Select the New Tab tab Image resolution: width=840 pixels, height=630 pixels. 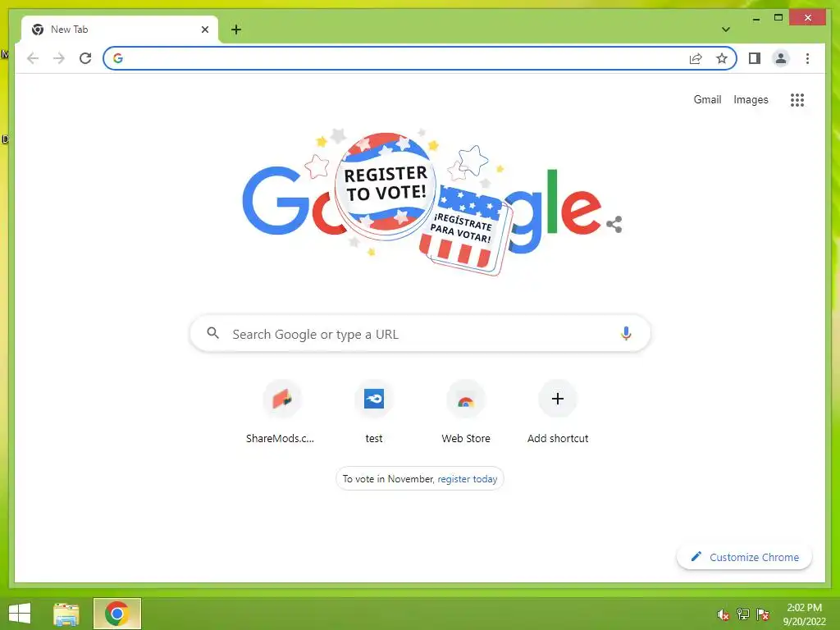pyautogui.click(x=119, y=30)
